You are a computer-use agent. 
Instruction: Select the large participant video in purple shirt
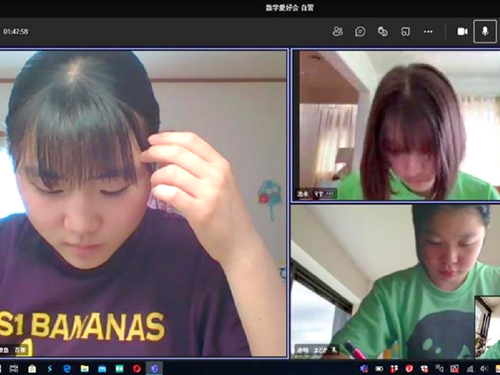coord(143,203)
